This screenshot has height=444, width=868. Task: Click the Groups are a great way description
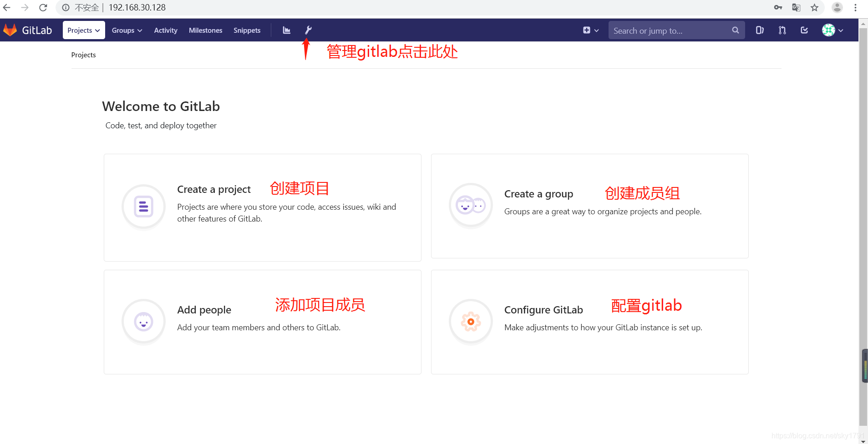coord(603,212)
